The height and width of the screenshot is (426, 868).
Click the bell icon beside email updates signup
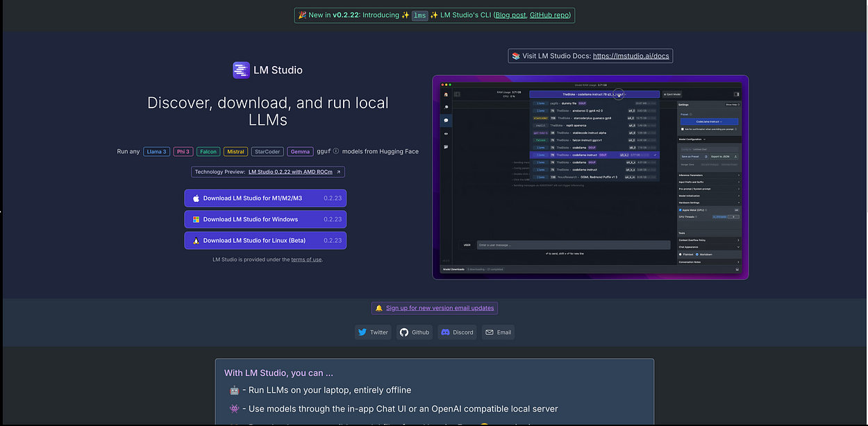coord(379,308)
